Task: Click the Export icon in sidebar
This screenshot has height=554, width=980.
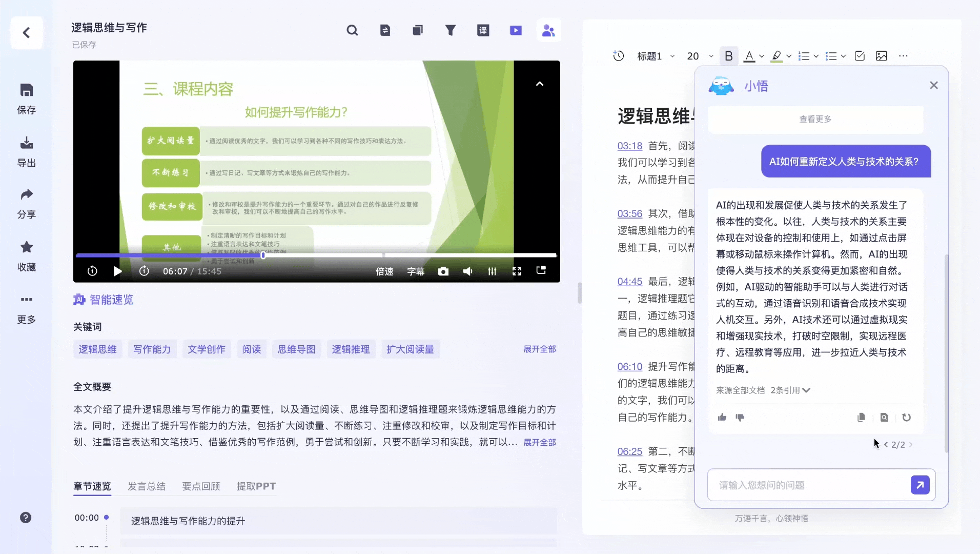Action: tap(27, 143)
